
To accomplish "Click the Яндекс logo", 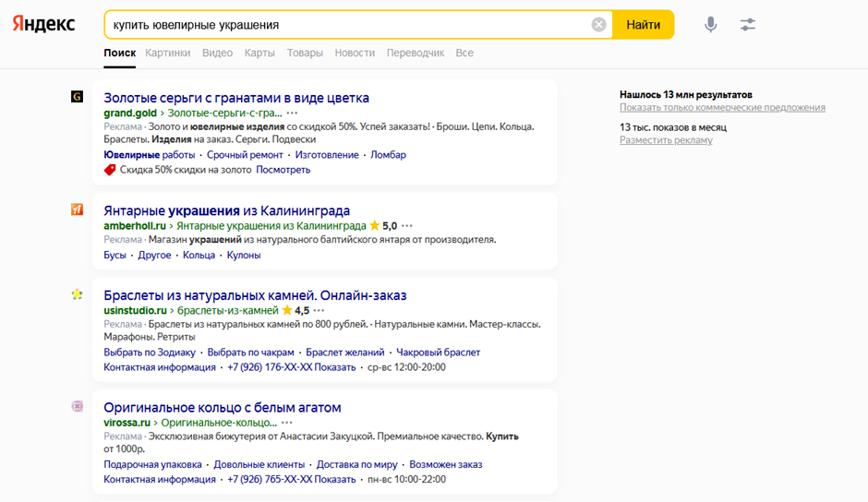I will 43,24.
